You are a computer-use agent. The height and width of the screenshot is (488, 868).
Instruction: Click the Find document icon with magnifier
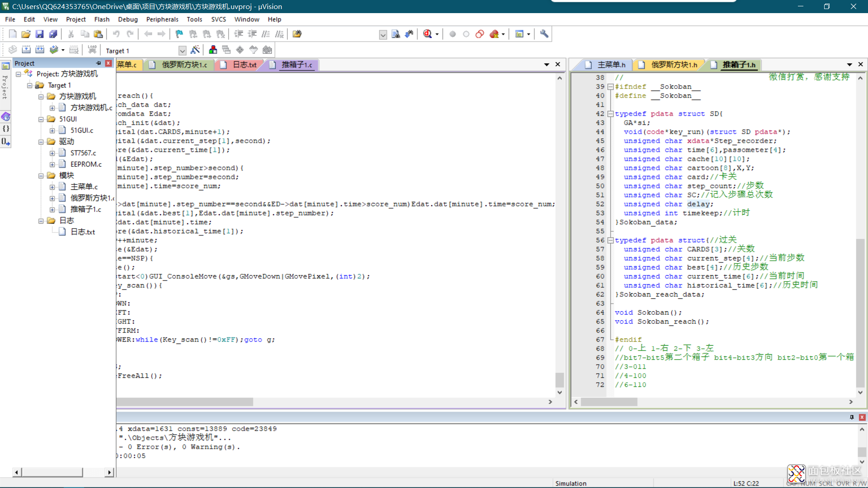point(396,34)
